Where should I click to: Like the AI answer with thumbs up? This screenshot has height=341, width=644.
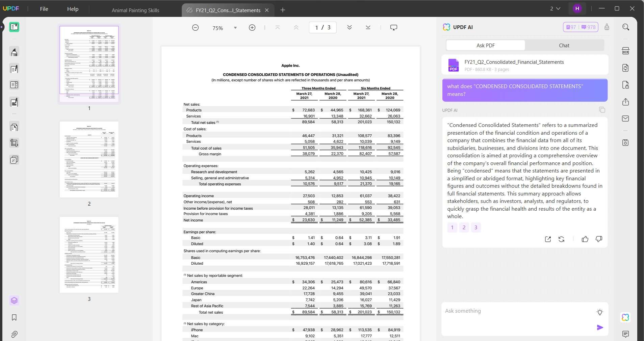(585, 239)
